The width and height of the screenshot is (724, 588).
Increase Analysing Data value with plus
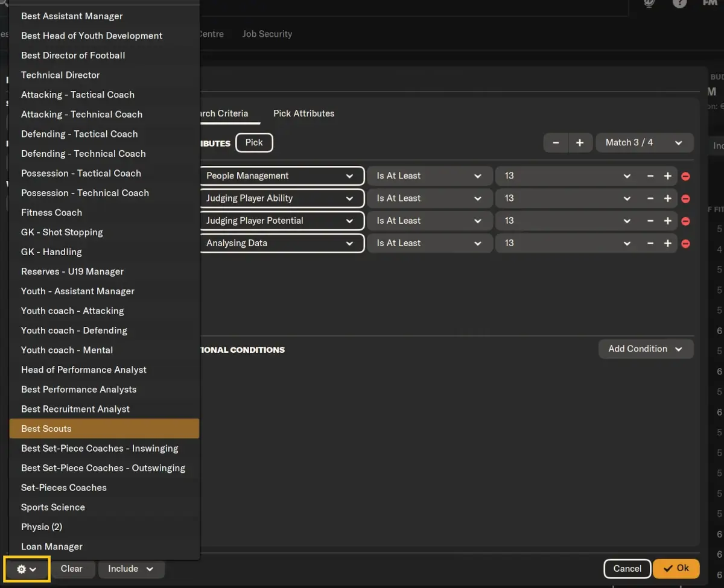tap(667, 243)
